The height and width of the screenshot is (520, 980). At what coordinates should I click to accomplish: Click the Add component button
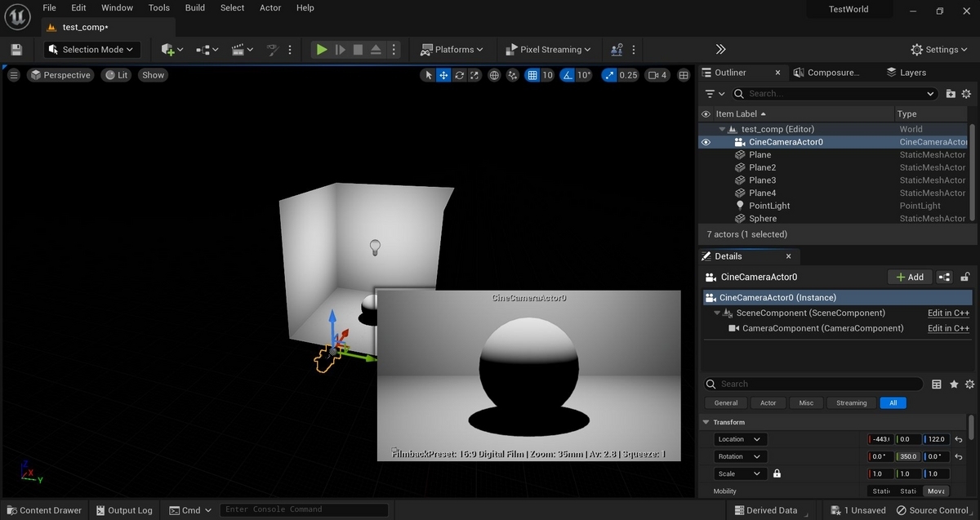909,277
